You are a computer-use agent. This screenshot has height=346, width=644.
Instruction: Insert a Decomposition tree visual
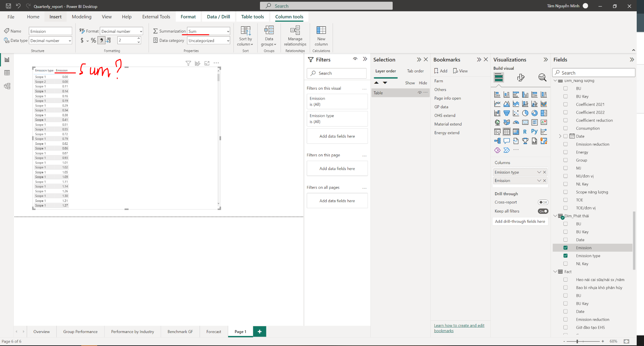[497, 141]
